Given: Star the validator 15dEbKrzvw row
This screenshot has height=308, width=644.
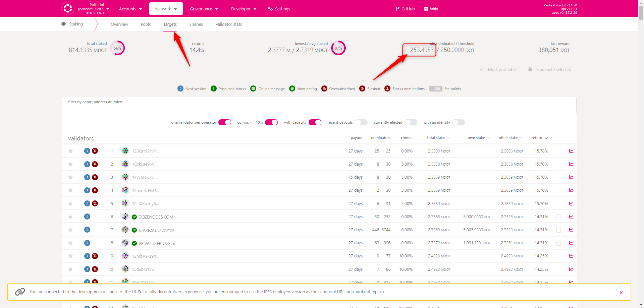Looking at the screenshot, I should pyautogui.click(x=70, y=269).
